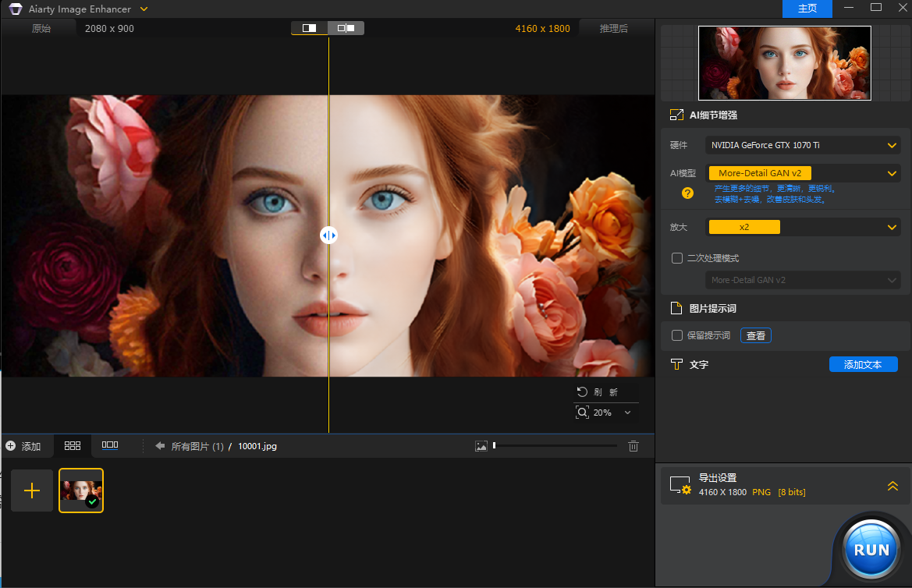Open the app title dropdown arrow
Screen dimensions: 912x588
point(144,9)
